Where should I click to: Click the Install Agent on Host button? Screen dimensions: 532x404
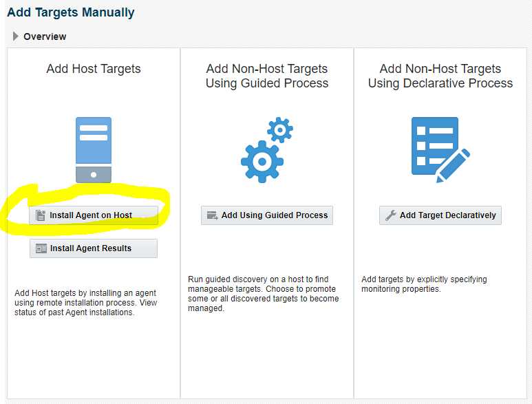point(94,215)
